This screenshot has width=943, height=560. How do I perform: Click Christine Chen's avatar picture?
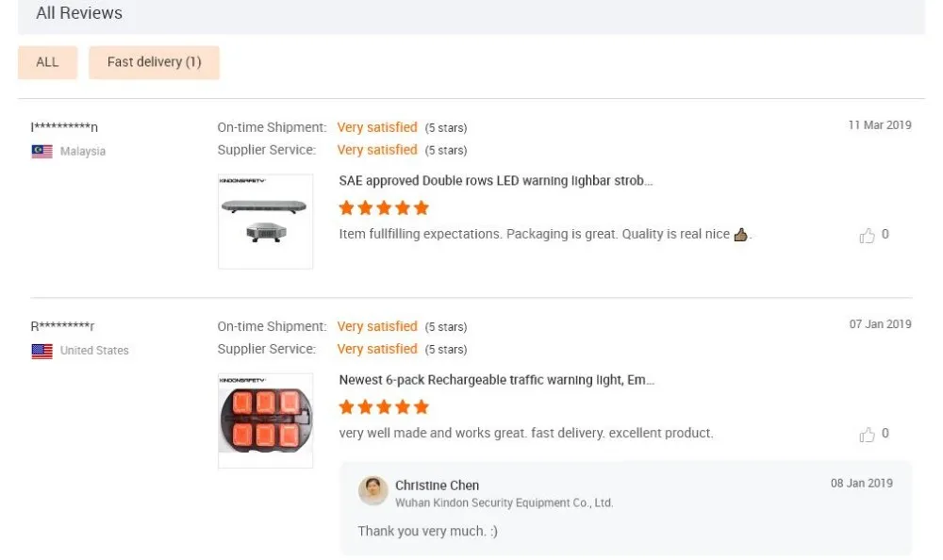373,491
